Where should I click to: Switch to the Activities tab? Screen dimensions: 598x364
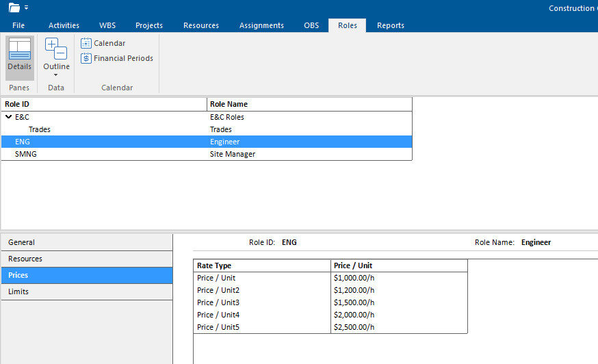click(x=64, y=25)
